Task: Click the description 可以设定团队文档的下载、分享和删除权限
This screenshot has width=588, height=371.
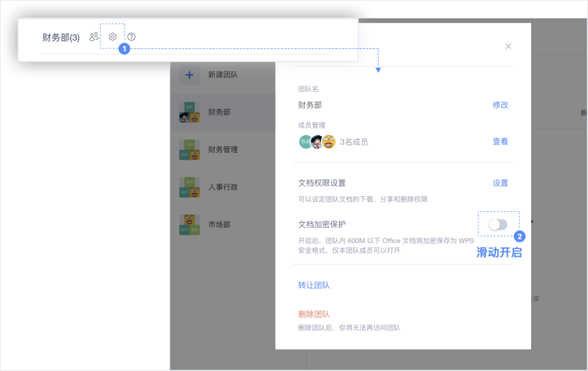Action: click(363, 199)
